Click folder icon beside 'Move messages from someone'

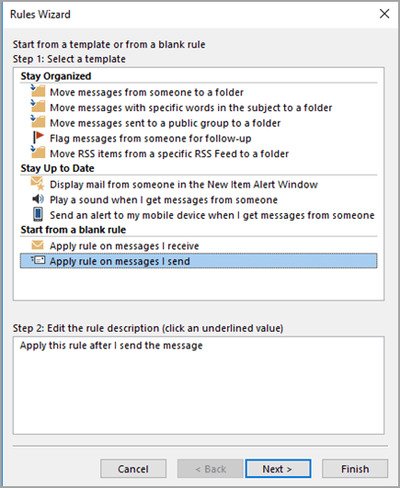[x=38, y=91]
